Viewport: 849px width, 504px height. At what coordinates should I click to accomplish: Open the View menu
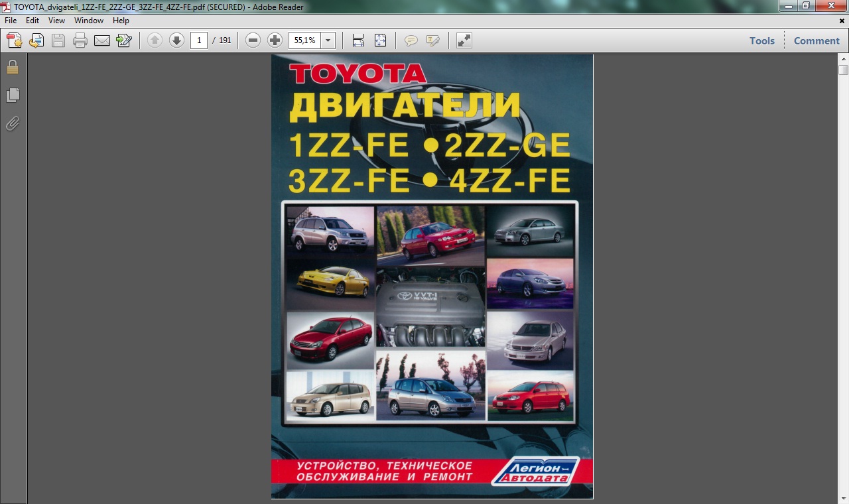point(56,21)
